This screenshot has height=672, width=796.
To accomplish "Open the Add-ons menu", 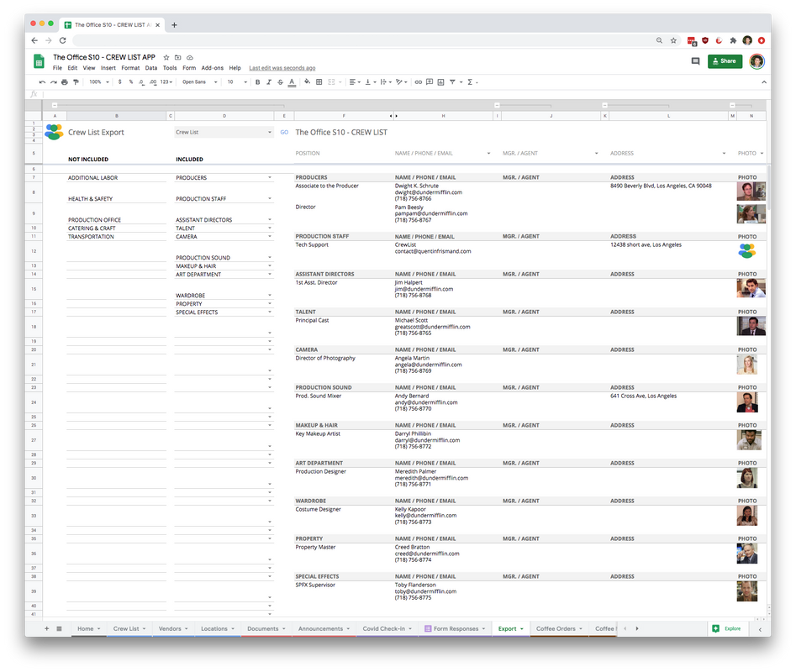I will [212, 68].
